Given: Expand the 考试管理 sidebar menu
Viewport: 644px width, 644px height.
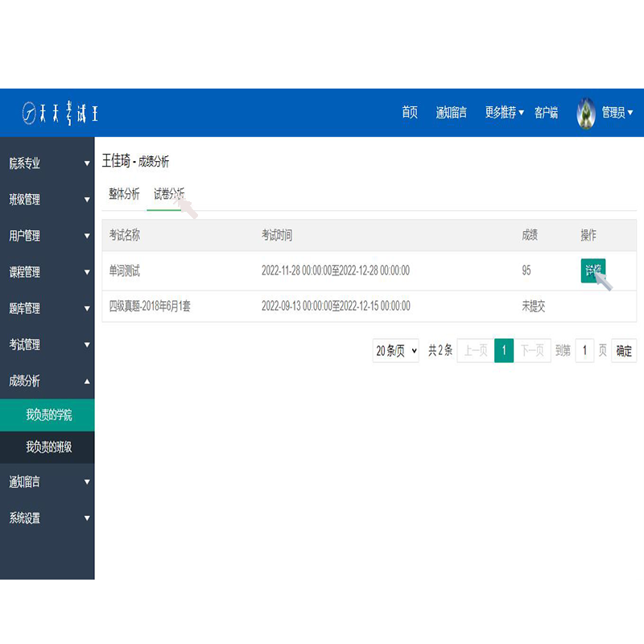Looking at the screenshot, I should pos(47,345).
